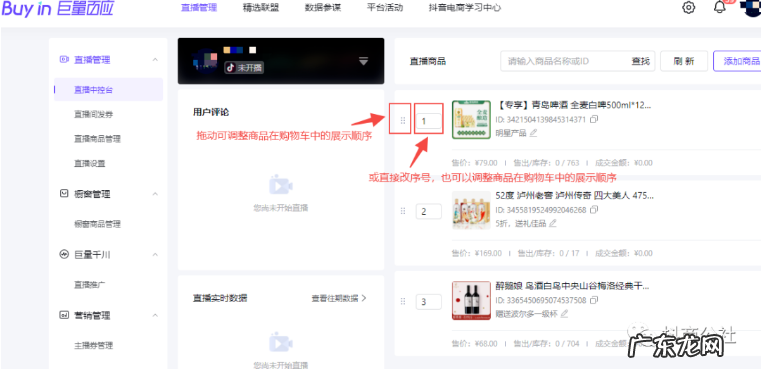Edit the 5折，送礼佳品 selling-point tag
This screenshot has height=375, width=762.
pos(552,223)
